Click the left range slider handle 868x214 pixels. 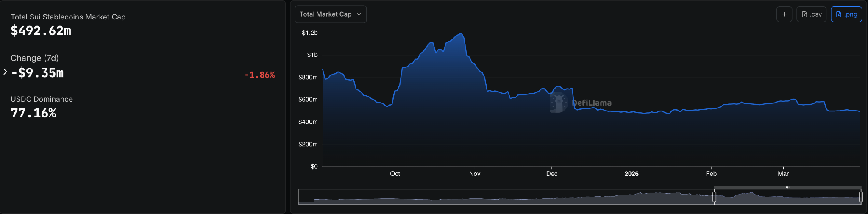(714, 197)
